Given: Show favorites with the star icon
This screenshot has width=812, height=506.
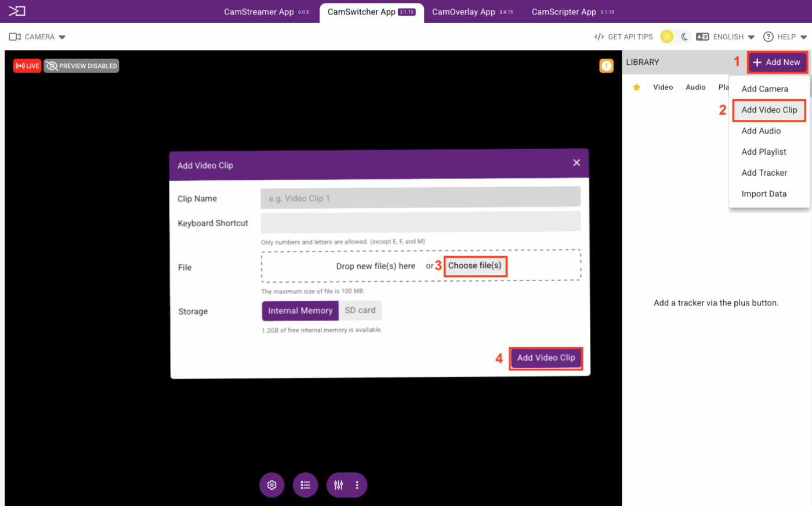Looking at the screenshot, I should (636, 88).
